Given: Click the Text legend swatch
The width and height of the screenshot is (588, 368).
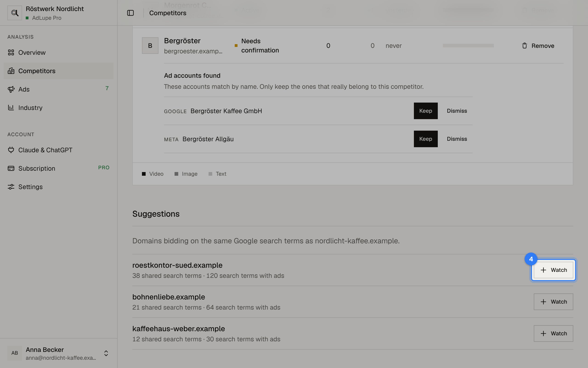Looking at the screenshot, I should tap(210, 174).
